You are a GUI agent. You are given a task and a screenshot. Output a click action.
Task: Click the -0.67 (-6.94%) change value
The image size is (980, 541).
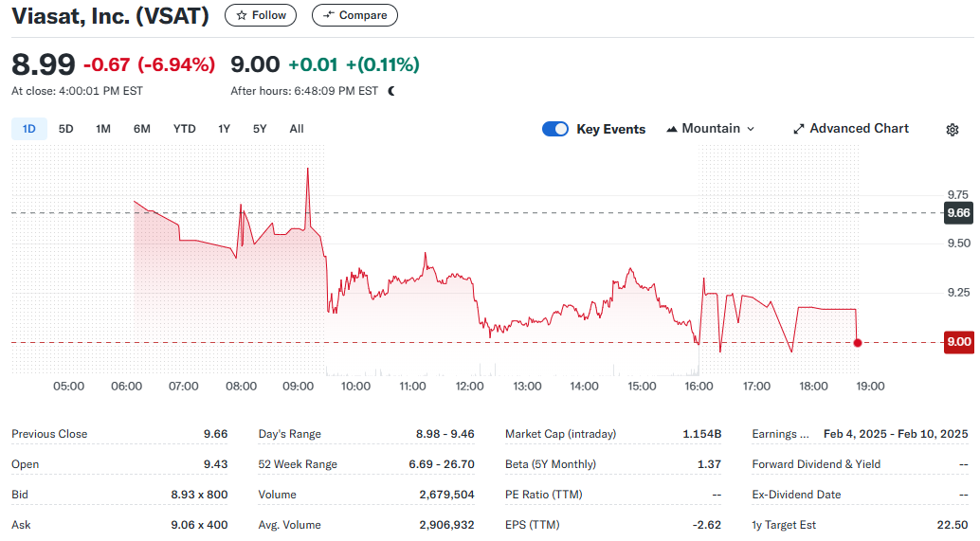(x=149, y=64)
